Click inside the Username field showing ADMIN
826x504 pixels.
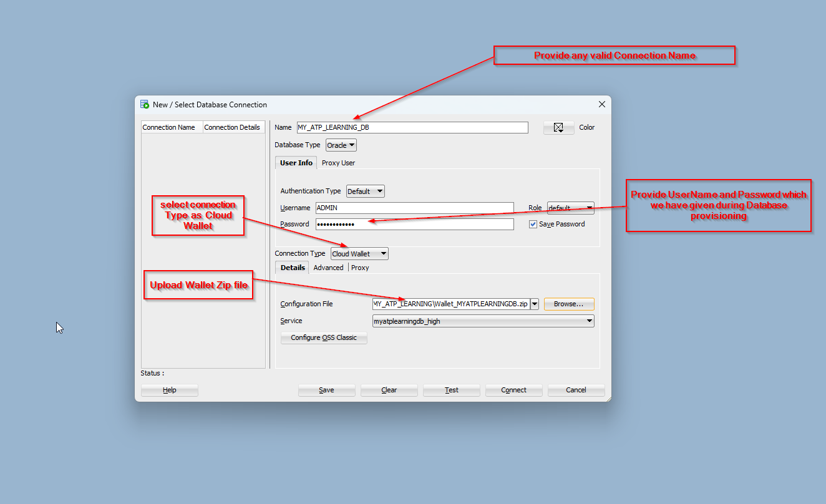414,208
